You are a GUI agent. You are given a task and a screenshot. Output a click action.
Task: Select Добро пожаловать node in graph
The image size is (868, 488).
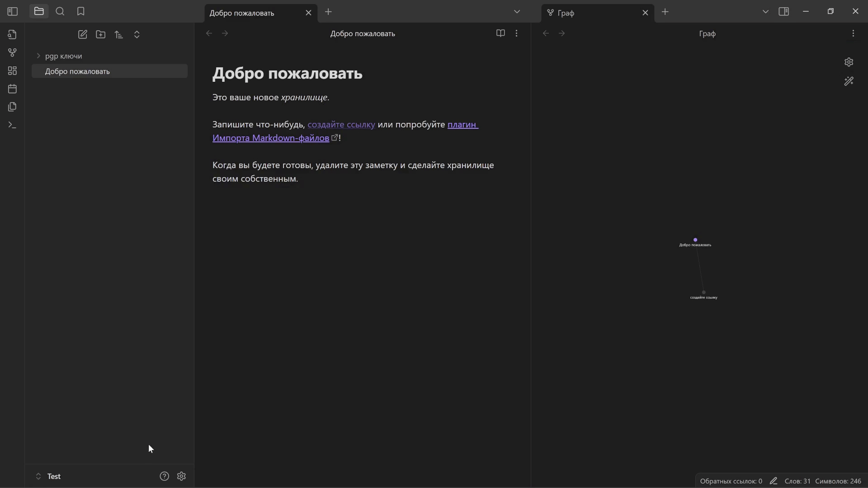click(x=695, y=240)
